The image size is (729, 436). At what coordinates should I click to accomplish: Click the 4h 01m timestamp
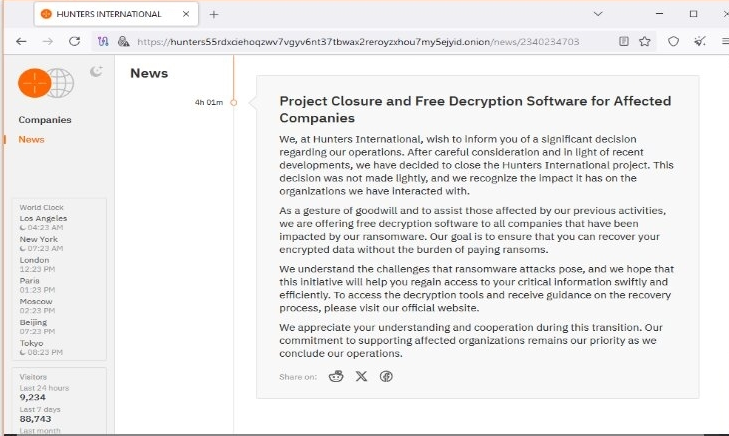pyautogui.click(x=209, y=102)
